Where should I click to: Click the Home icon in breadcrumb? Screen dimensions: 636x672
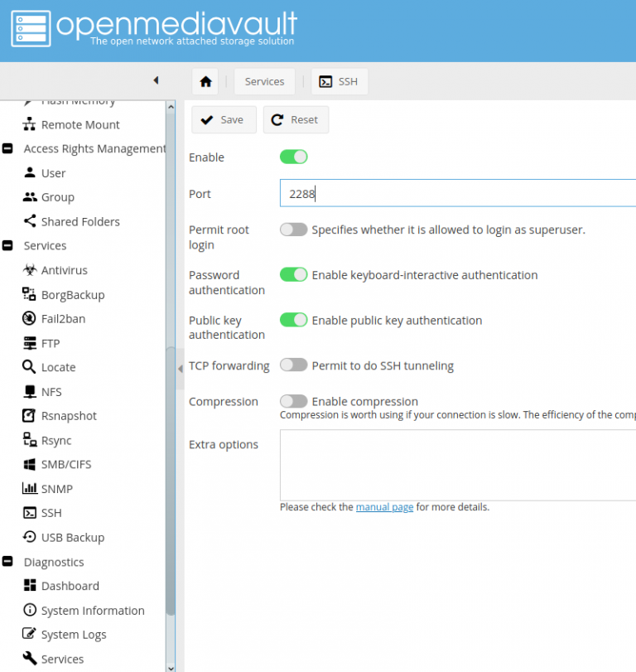click(205, 81)
